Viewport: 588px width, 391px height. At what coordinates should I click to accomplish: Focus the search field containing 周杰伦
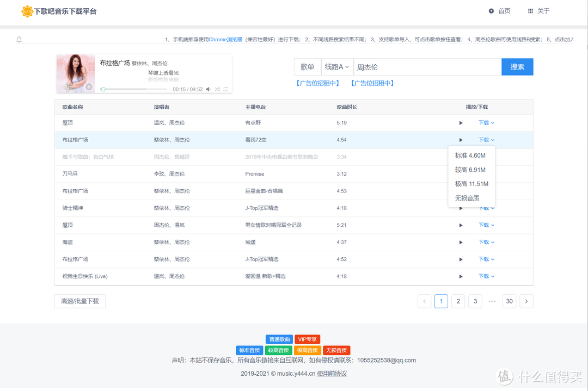(x=427, y=67)
